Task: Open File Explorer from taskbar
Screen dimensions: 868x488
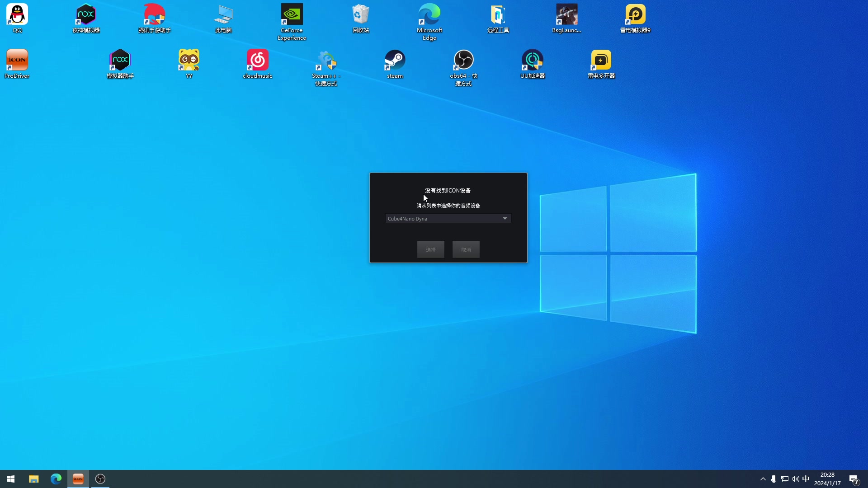Action: click(x=33, y=479)
